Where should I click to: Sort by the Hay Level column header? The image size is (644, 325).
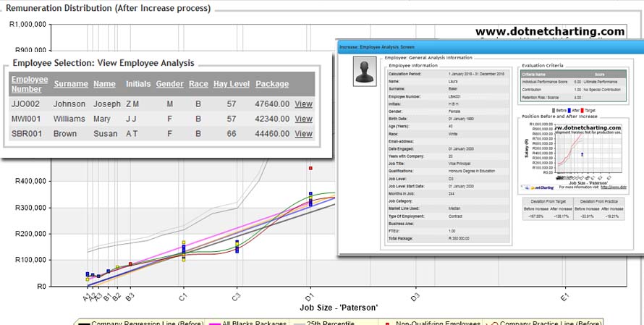pos(231,84)
